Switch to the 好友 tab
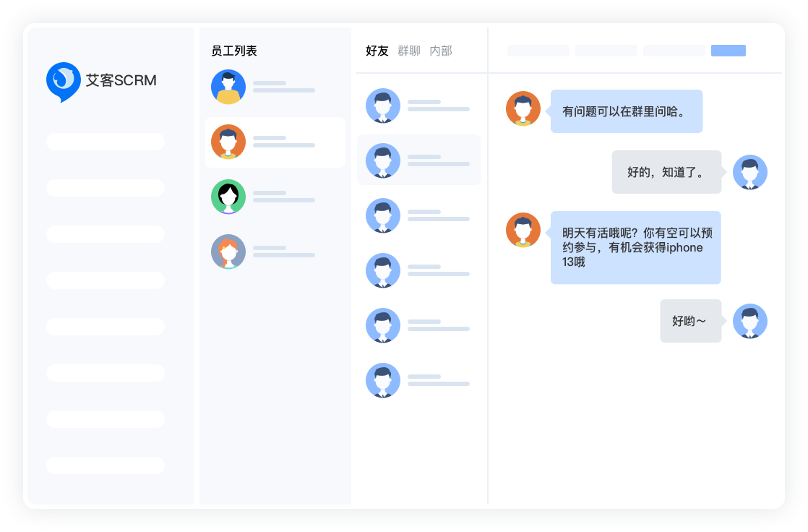The image size is (808, 532). (x=377, y=51)
